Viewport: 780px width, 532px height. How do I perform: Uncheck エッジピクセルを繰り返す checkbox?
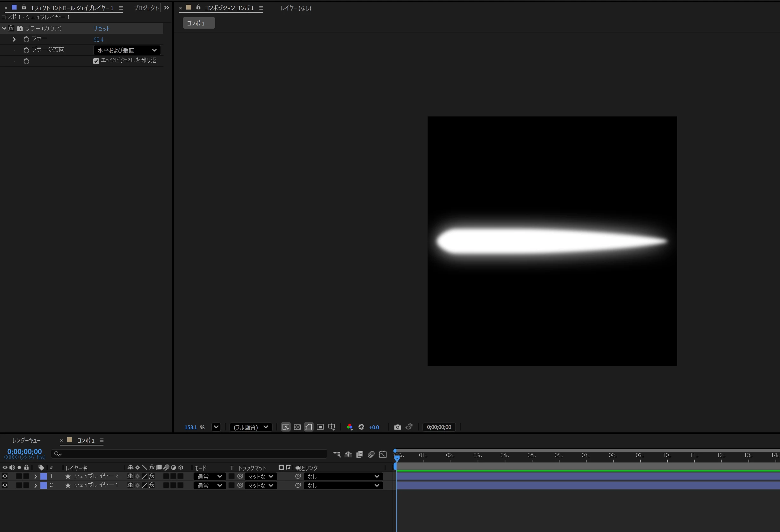pos(96,61)
